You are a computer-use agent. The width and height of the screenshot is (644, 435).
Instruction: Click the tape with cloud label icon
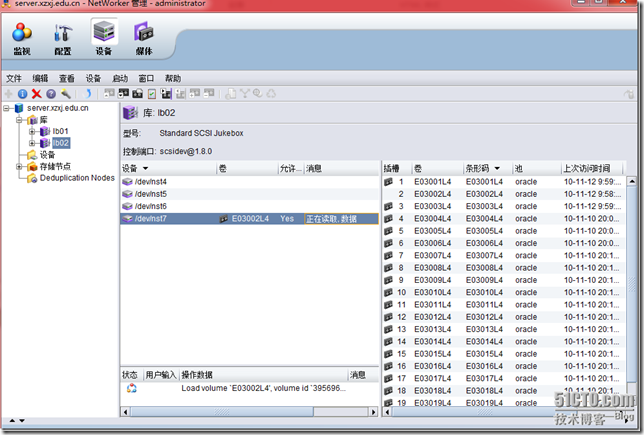point(138,94)
